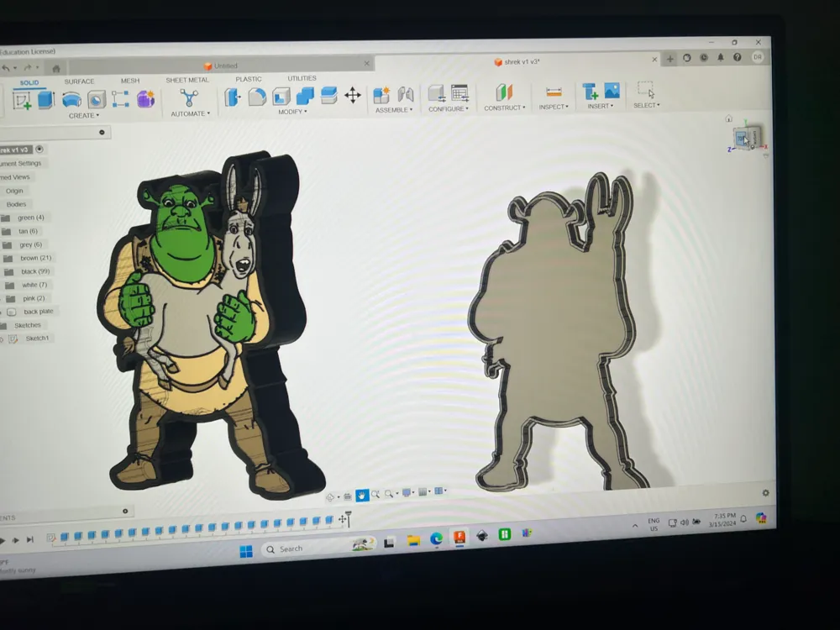Activate the Pan tool in navigation bar
This screenshot has width=840, height=630.
coord(362,496)
